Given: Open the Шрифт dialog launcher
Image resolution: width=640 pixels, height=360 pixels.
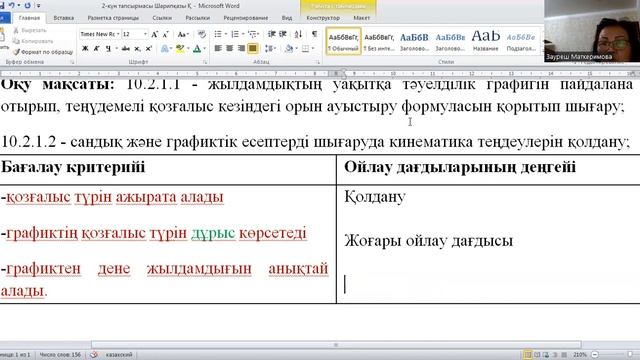Looking at the screenshot, I should pos(205,62).
